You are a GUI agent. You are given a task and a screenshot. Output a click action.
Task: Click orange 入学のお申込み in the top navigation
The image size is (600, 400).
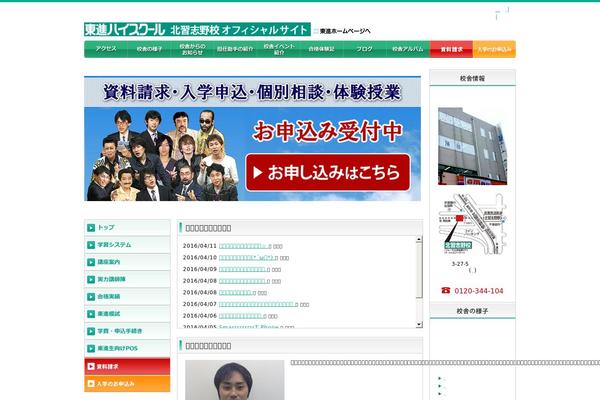coord(494,49)
